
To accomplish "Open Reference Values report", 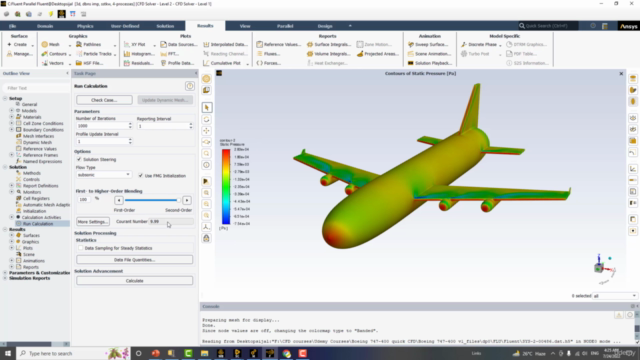I will coord(279,44).
